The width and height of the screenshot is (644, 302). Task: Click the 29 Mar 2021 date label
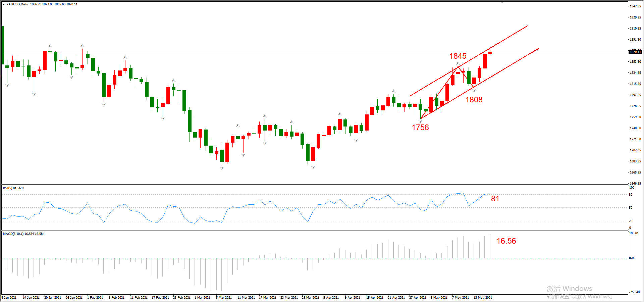click(x=311, y=298)
